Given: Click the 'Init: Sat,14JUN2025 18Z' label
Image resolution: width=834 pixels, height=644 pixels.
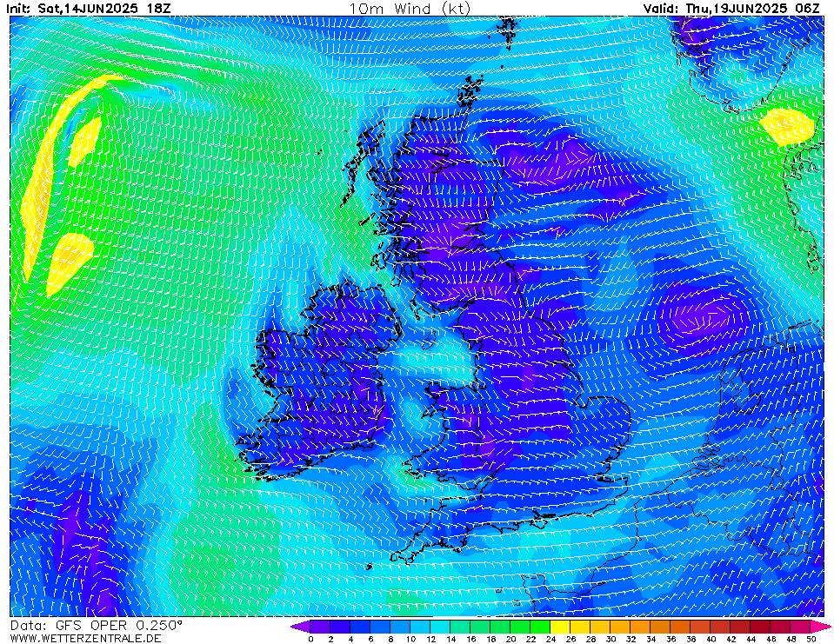Looking at the screenshot, I should point(89,9).
